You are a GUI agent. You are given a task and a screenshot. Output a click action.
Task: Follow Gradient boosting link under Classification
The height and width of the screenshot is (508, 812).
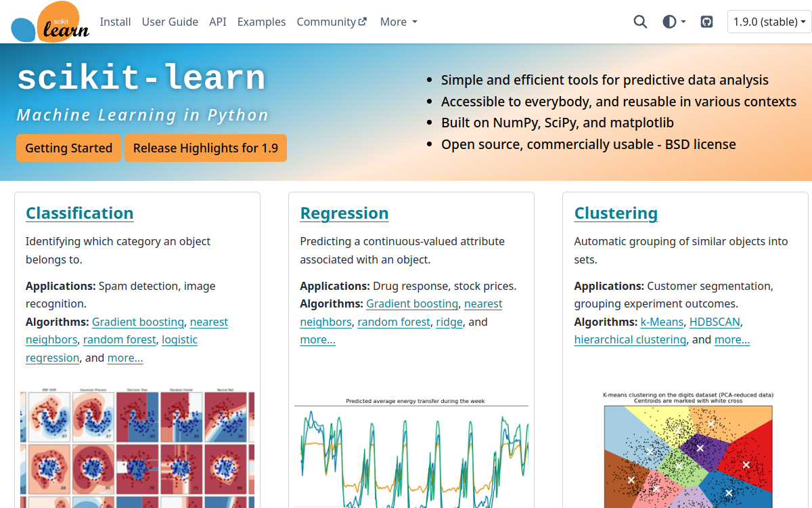(x=138, y=322)
